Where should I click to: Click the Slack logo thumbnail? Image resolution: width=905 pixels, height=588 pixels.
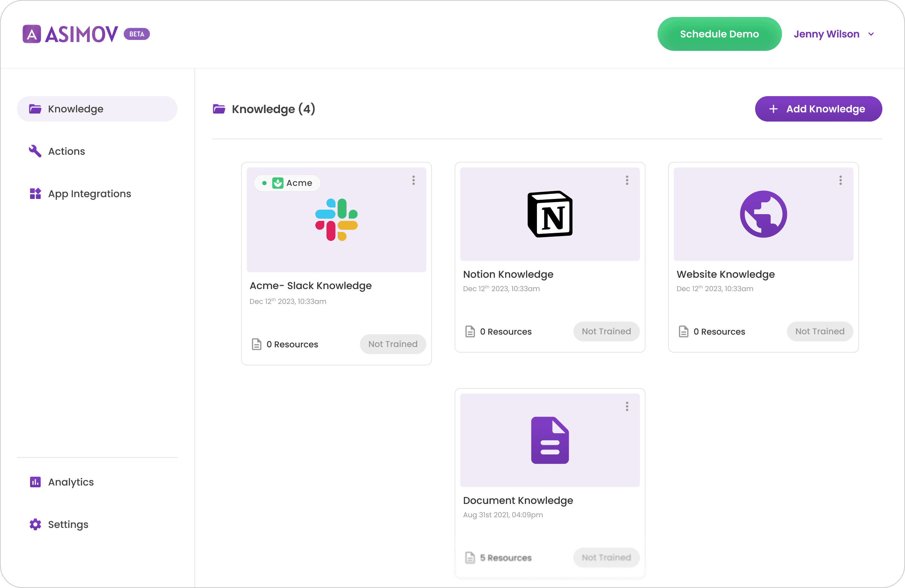(x=337, y=220)
